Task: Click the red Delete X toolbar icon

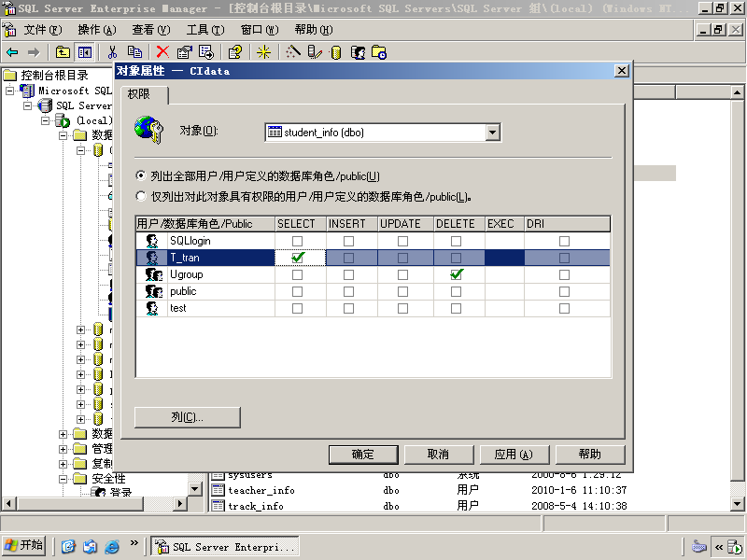Action: pos(162,52)
